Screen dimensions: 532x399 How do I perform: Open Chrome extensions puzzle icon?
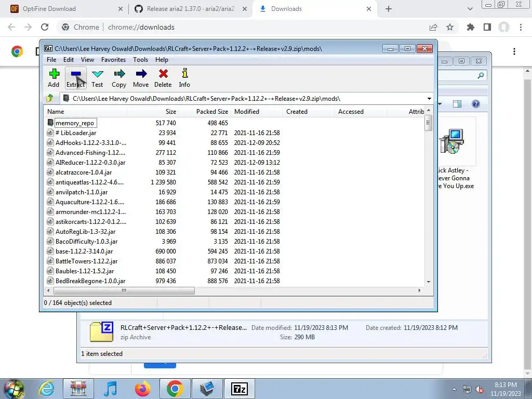click(470, 27)
